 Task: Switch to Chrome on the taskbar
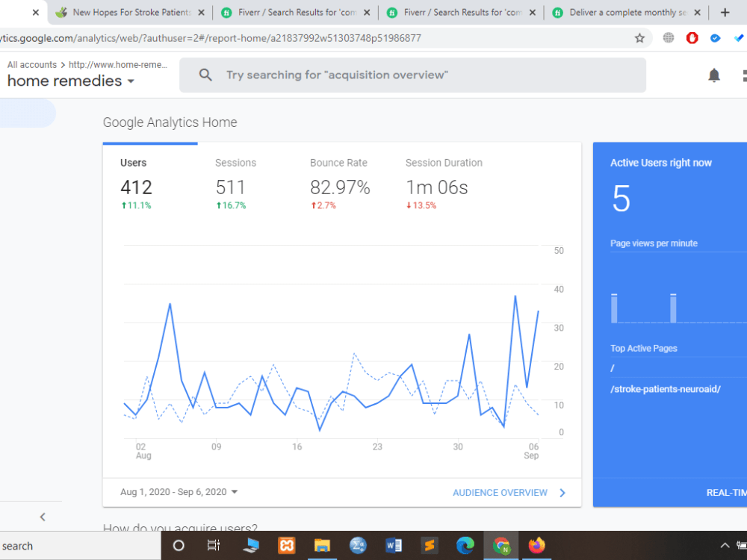[x=501, y=546]
